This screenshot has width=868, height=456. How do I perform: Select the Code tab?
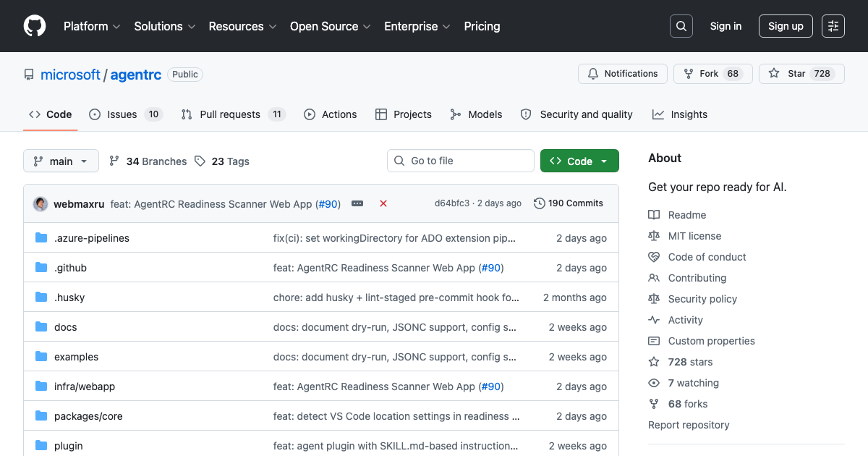click(x=51, y=114)
